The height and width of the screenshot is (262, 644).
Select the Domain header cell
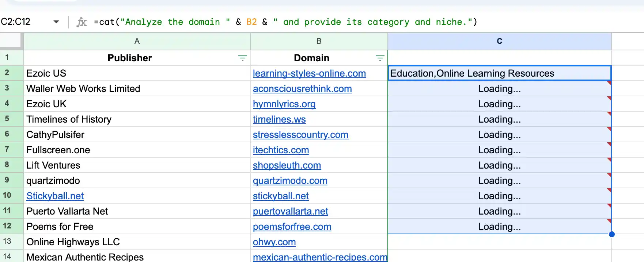click(x=319, y=58)
